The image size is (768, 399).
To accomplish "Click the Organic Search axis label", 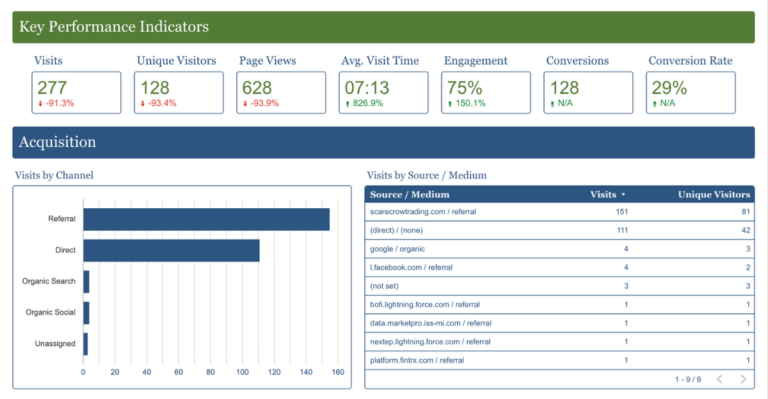I will tap(48, 281).
